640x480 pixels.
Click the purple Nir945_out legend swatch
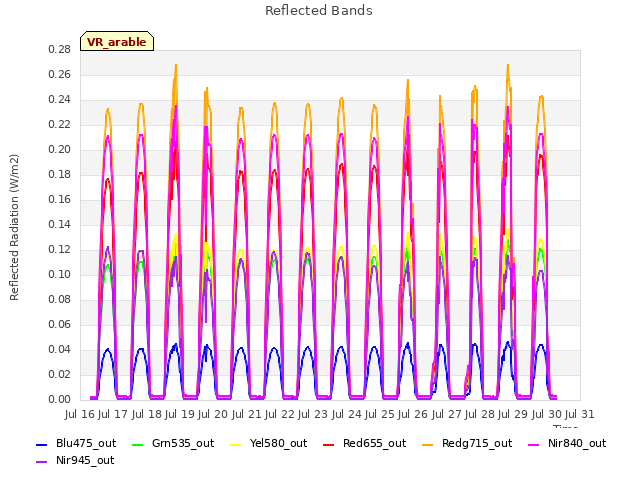[42, 462]
